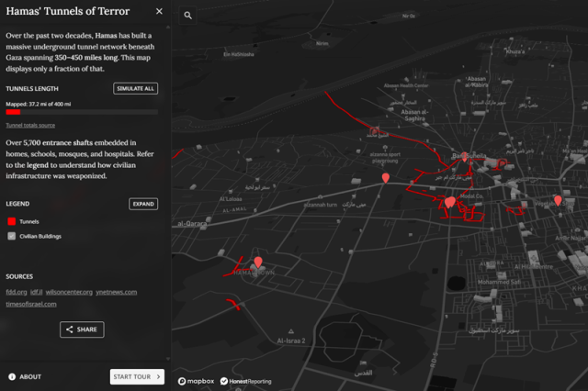
Task: Click the 'Khuza'a' map label
Action: [x=515, y=51]
